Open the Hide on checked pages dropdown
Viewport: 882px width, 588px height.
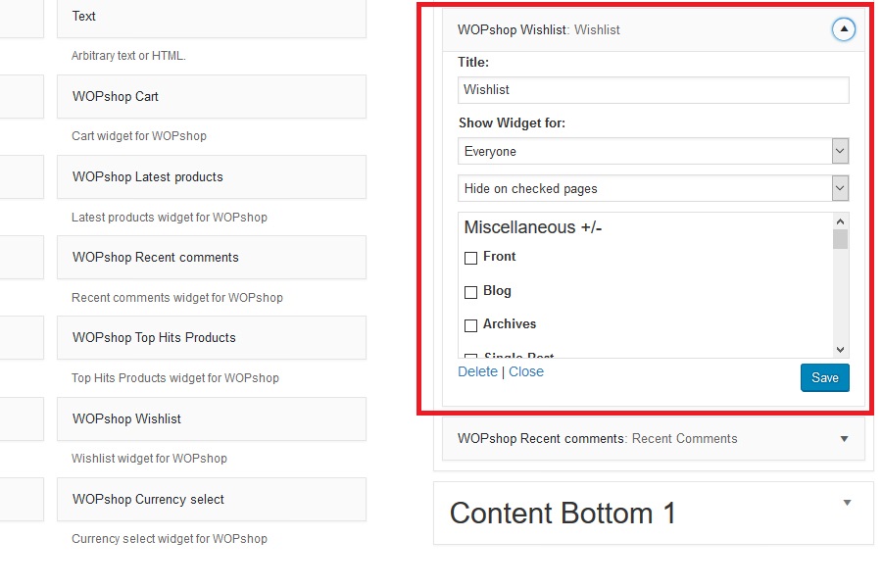[x=653, y=188]
